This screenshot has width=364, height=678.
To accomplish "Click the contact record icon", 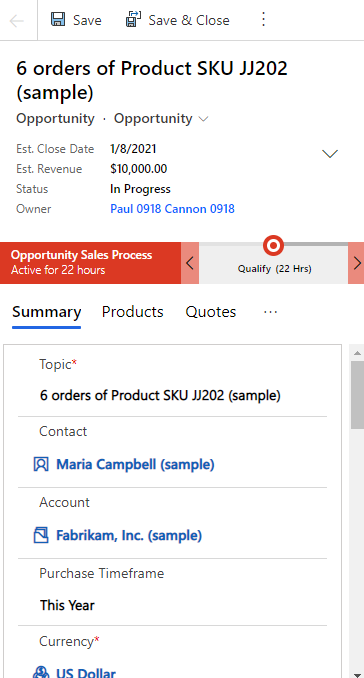I will pyautogui.click(x=41, y=464).
